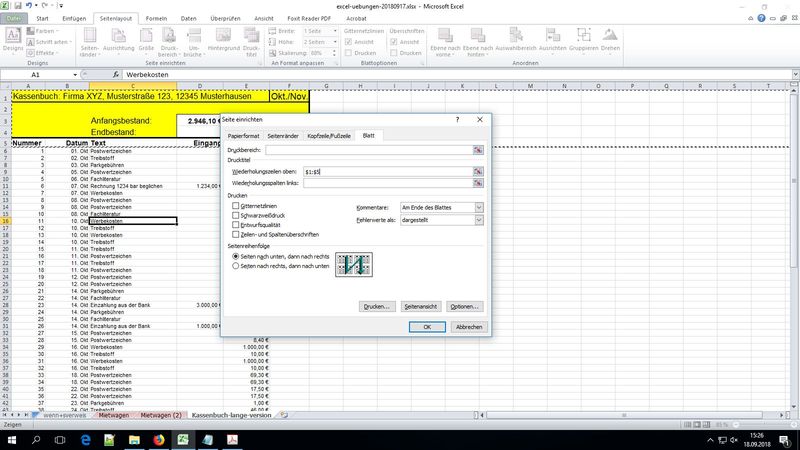Click the insert new worksheet tab icon
The image size is (800, 450).
pos(284,414)
